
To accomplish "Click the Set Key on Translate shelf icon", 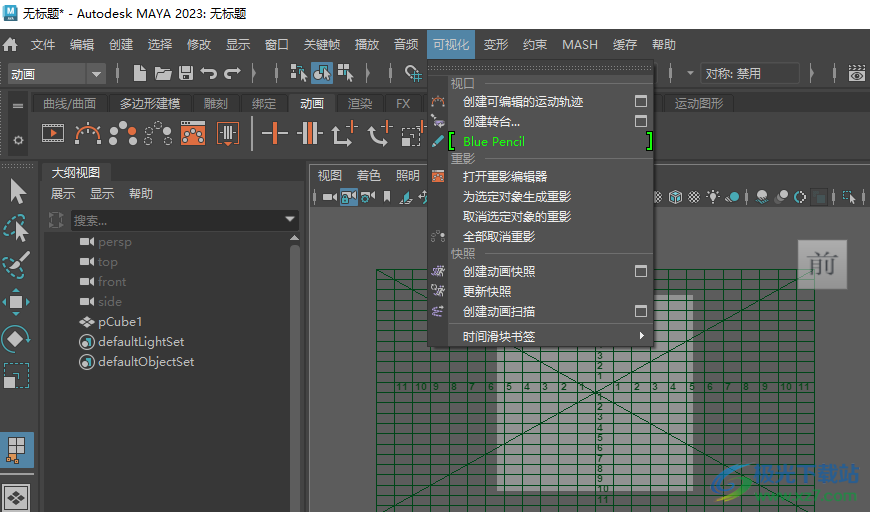I will click(344, 134).
